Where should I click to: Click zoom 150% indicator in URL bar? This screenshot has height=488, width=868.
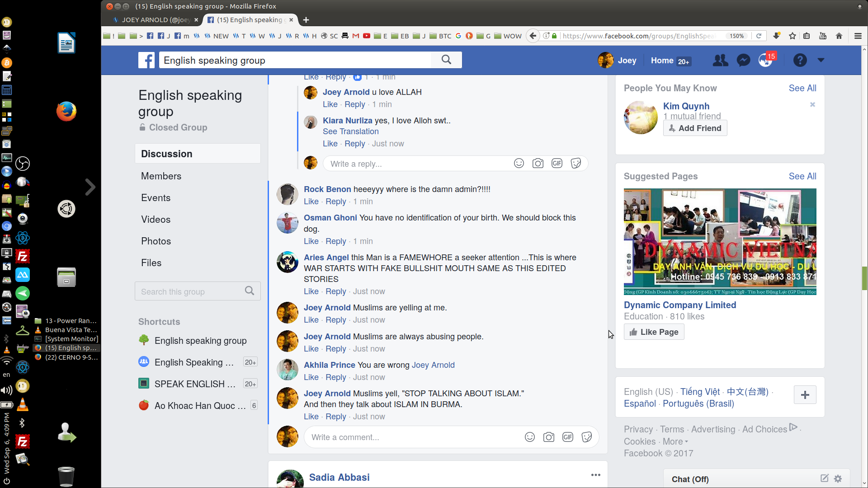736,36
